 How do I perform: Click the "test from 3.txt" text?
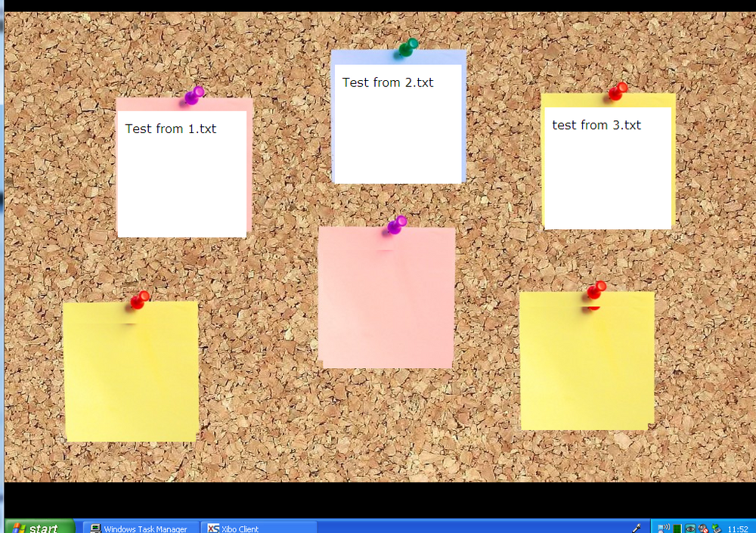tap(596, 125)
